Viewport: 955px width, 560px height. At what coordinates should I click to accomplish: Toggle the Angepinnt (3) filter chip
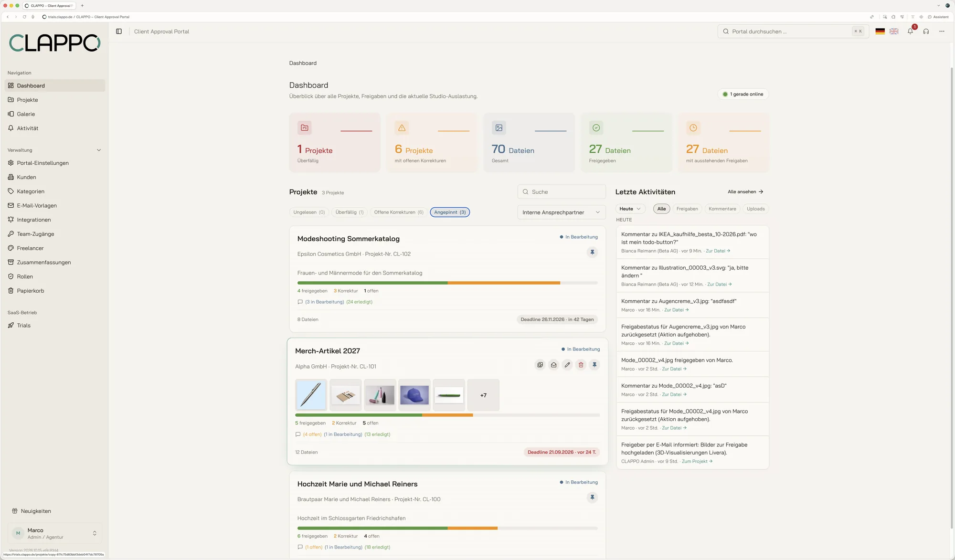[x=450, y=212]
